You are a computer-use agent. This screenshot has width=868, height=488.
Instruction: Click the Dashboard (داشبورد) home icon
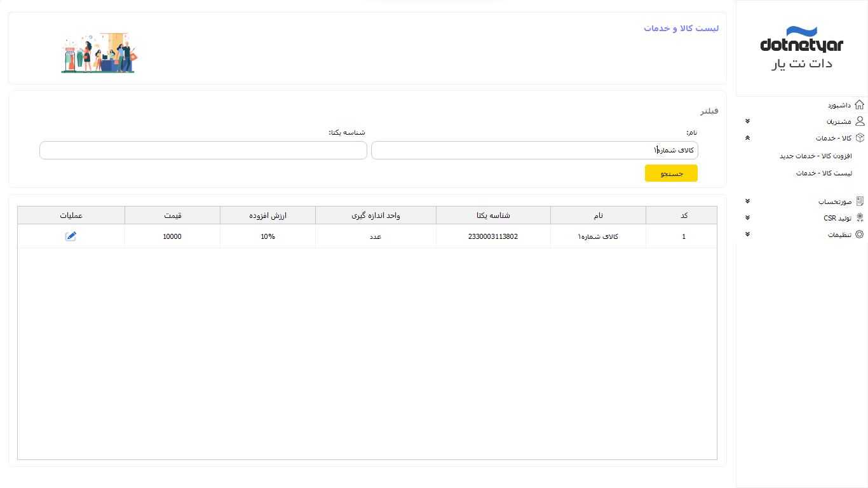(859, 105)
